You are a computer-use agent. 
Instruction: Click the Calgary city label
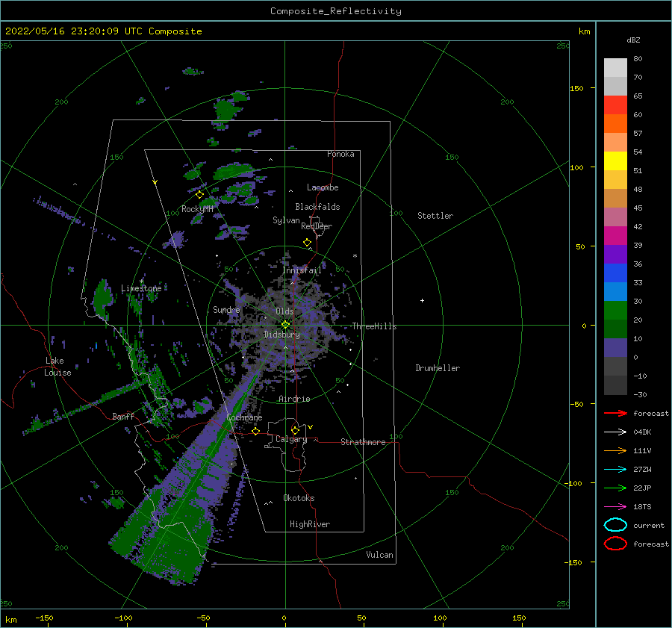[x=291, y=439]
